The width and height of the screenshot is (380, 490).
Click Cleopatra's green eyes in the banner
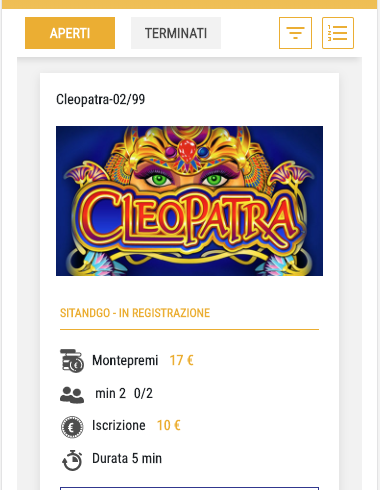(187, 180)
